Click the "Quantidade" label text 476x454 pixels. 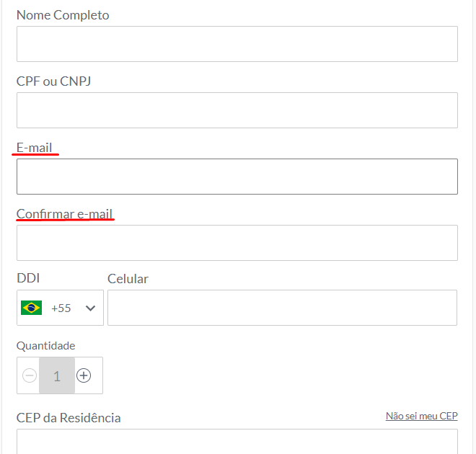45,346
